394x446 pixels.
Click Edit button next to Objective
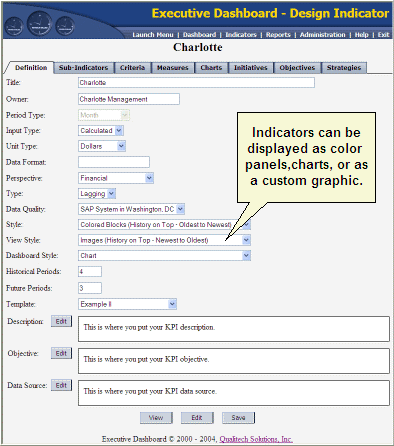click(61, 353)
